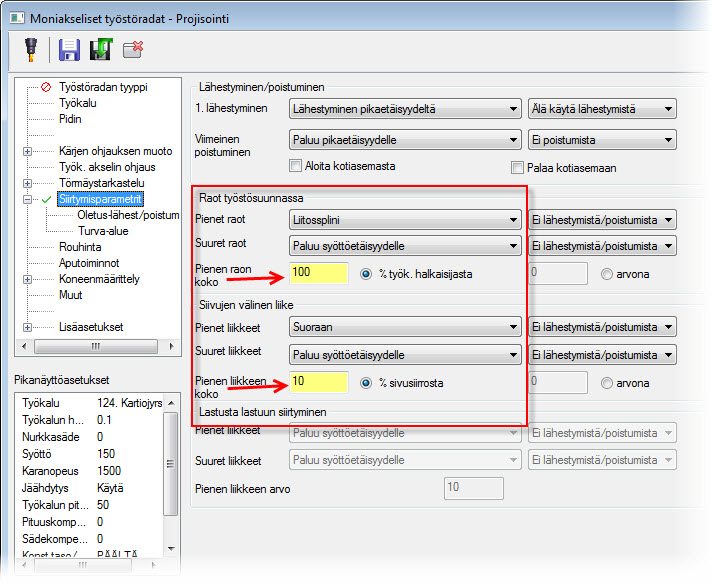The width and height of the screenshot is (712, 584).
Task: Open Suuret raot Paluu syöttöetäisyydelle dropdown
Action: point(405,246)
